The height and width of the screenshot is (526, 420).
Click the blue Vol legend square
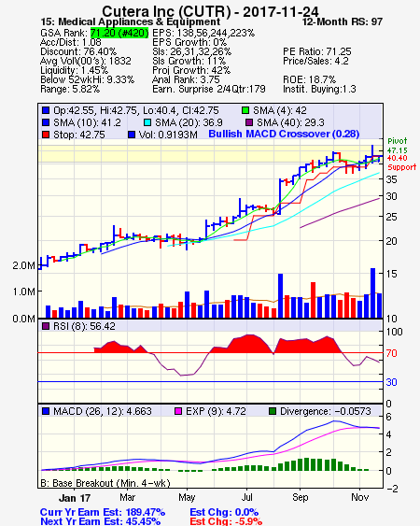point(132,135)
